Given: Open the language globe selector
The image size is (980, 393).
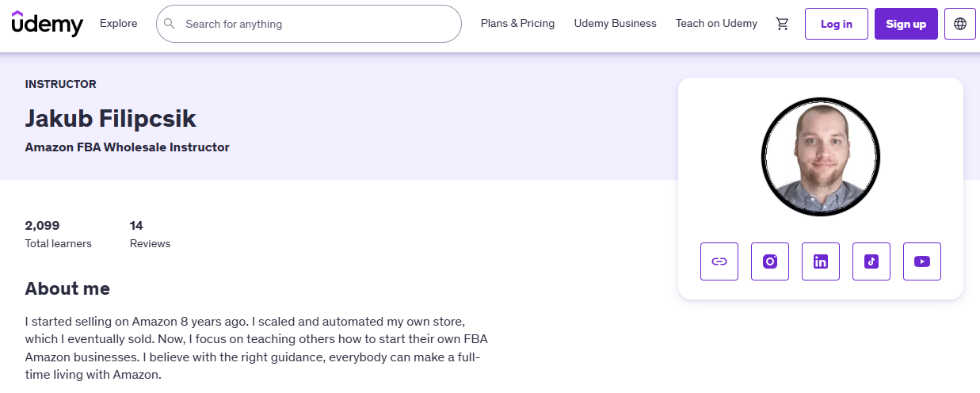Looking at the screenshot, I should pos(960,24).
